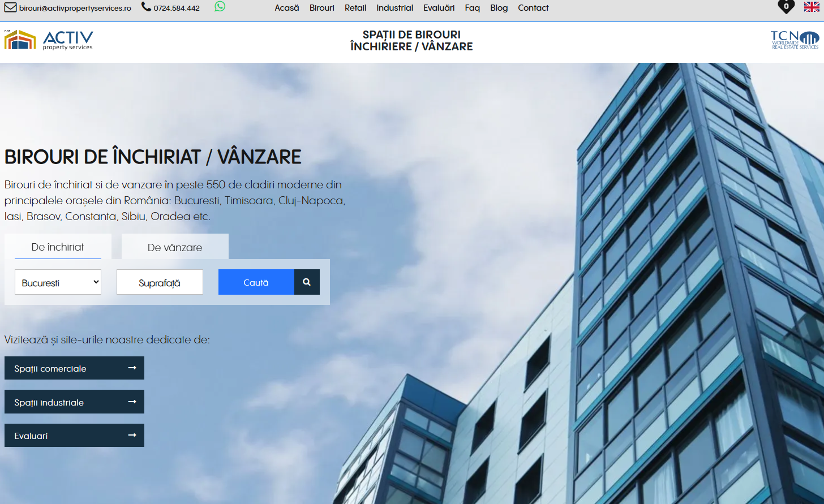Screen dimensions: 824x504
Task: Click the WhatsApp icon in top bar
Action: (x=220, y=7)
